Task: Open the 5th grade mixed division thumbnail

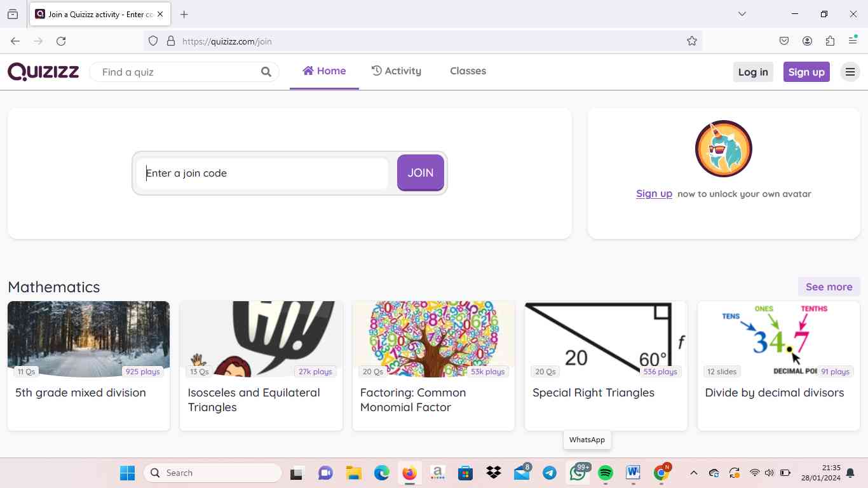Action: [x=88, y=339]
